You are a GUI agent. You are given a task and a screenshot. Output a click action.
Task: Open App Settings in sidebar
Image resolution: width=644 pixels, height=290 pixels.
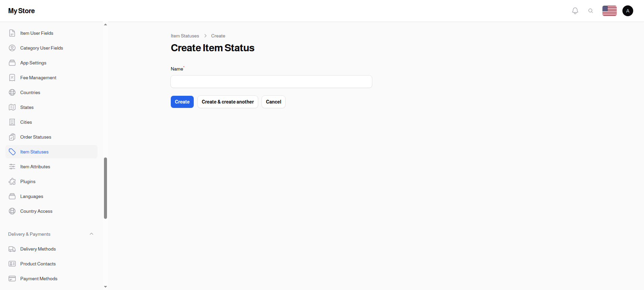click(x=52, y=63)
